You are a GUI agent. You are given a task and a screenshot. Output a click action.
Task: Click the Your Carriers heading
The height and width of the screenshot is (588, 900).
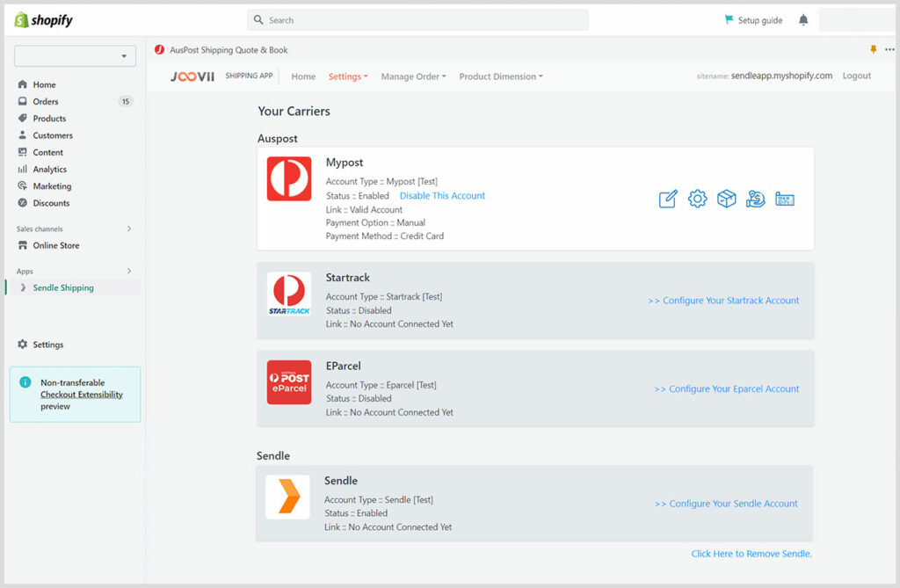click(294, 112)
